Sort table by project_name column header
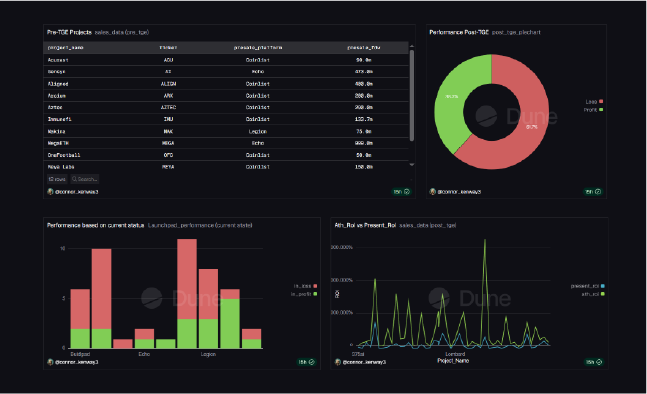647x394 pixels. point(65,48)
